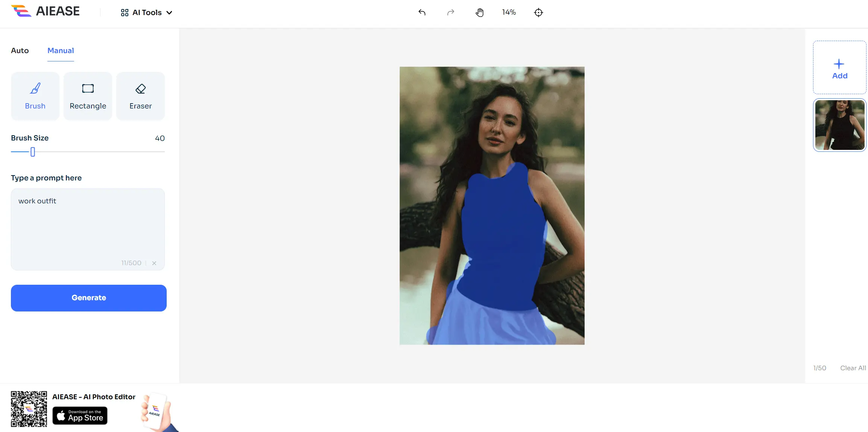Click Clear All link
The image size is (868, 432).
pos(853,368)
